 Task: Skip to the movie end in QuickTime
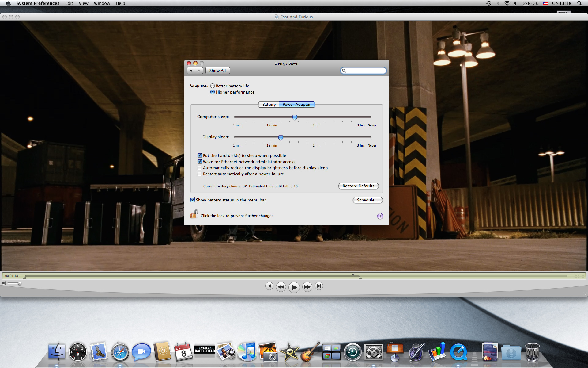click(x=319, y=286)
